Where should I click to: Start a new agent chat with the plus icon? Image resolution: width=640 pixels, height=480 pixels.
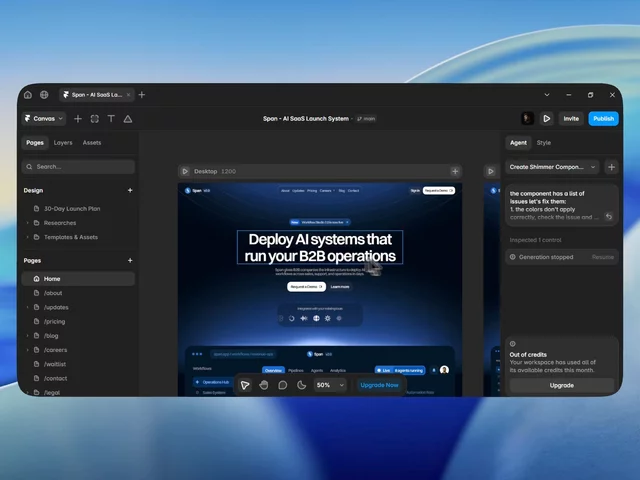(611, 167)
